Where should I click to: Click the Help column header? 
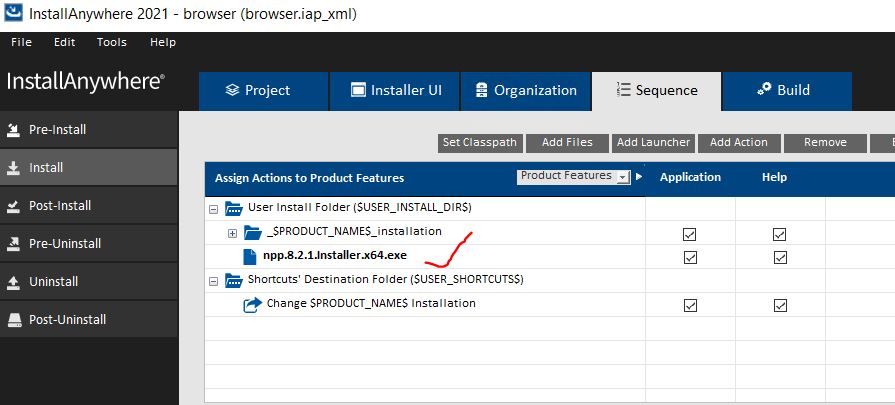pos(774,177)
